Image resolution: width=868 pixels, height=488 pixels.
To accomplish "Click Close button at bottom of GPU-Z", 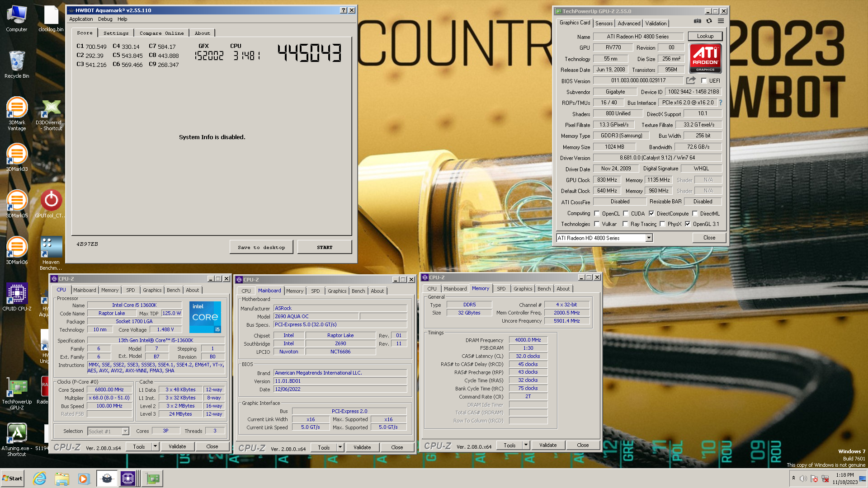I will (709, 238).
